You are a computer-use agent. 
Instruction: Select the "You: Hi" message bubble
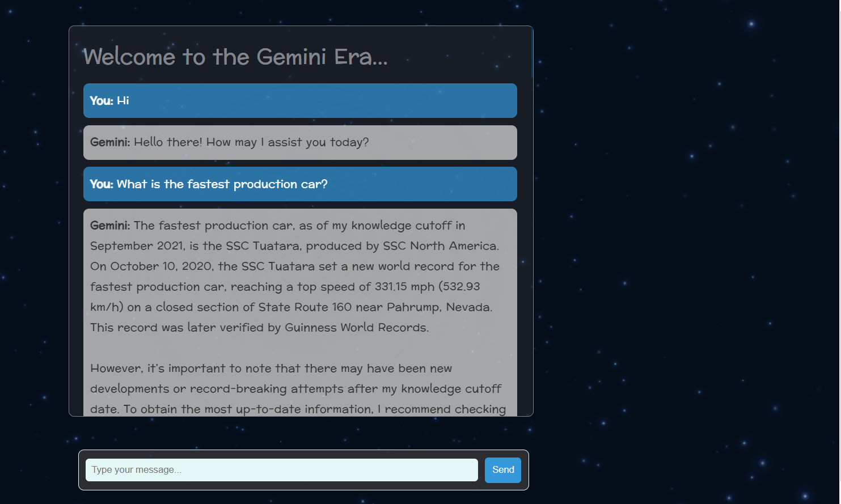point(300,101)
